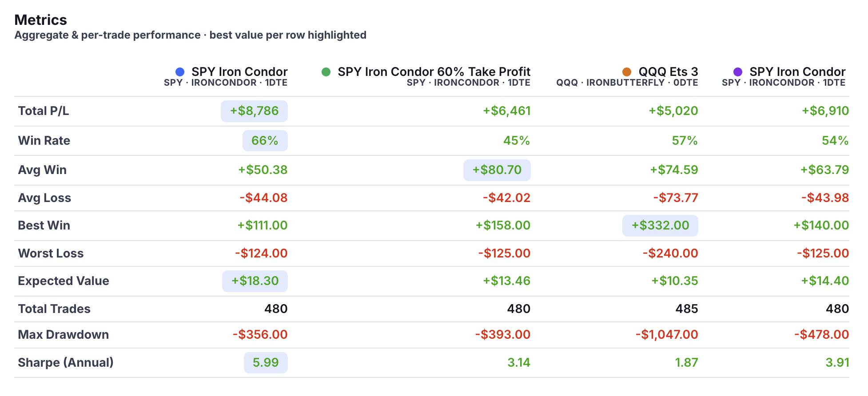This screenshot has height=396, width=868.
Task: Click the +$13.46 expected value
Action: tap(507, 281)
